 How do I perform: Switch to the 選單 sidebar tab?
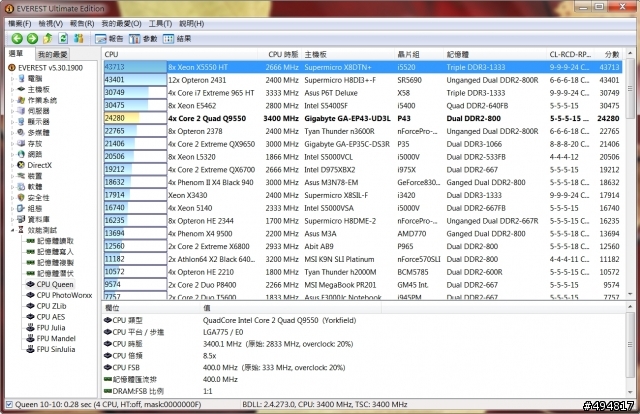point(16,53)
